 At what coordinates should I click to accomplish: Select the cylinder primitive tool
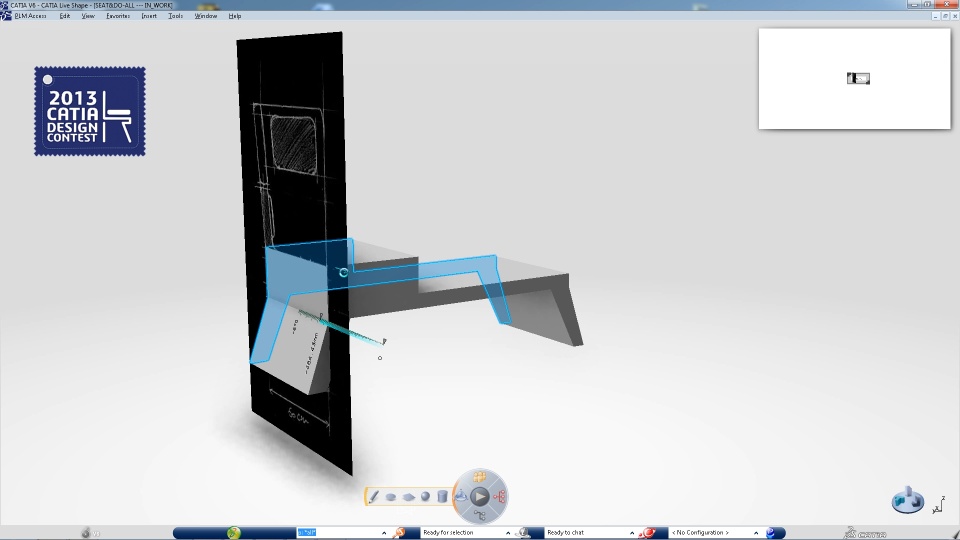pos(442,497)
